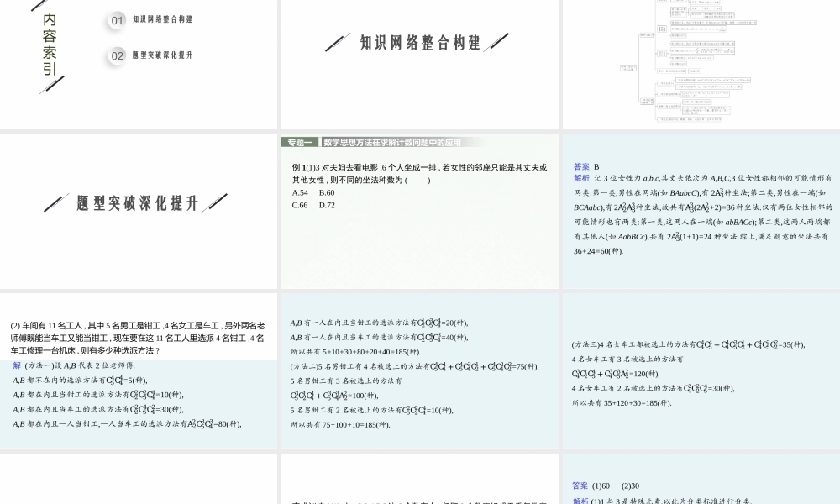This screenshot has width=840, height=504.
Task: Click the 答案 label showing (1)60 (2)30
Action: coord(580,486)
